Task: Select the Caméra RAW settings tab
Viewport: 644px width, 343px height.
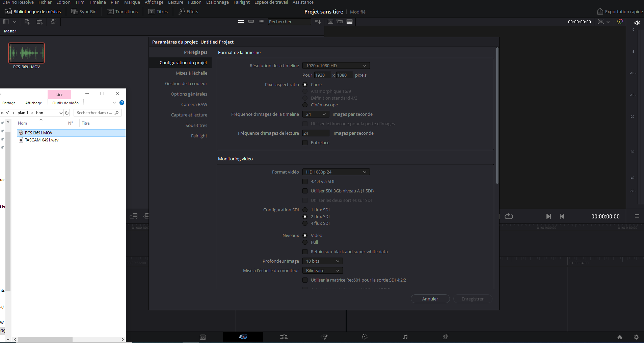Action: point(194,105)
